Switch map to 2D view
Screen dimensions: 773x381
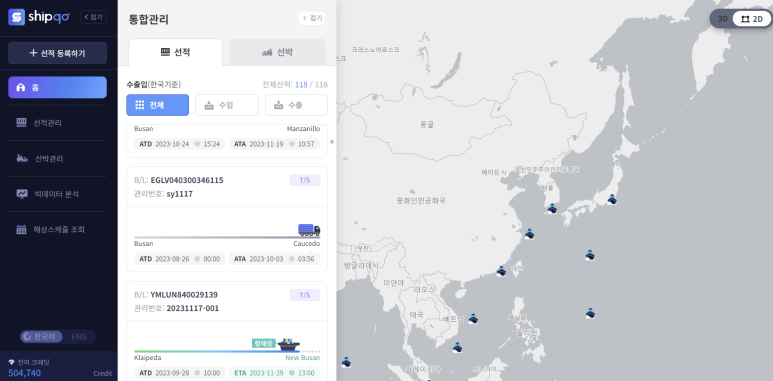(752, 19)
